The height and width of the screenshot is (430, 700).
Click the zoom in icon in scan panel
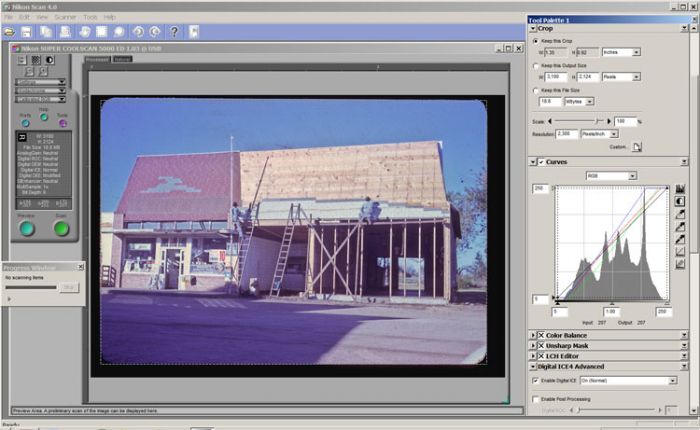point(43,71)
